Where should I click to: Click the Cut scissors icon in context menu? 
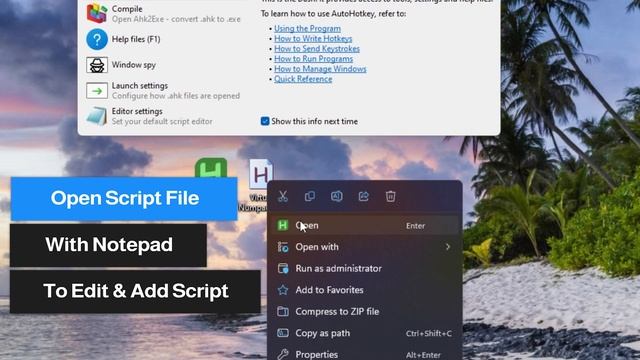(x=283, y=196)
